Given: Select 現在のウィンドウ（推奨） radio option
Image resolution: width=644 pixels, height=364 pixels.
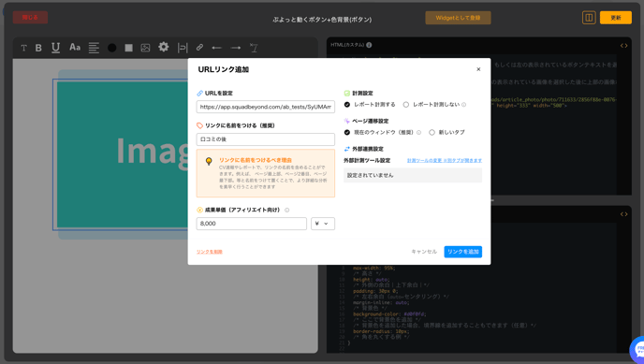Looking at the screenshot, I should [x=347, y=133].
